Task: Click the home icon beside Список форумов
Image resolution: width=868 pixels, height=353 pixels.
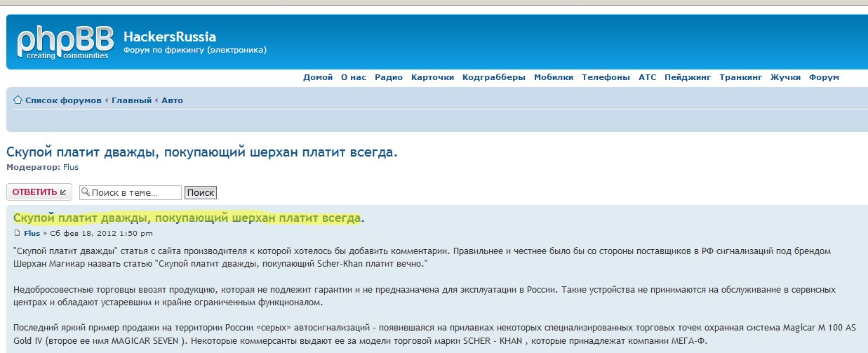Action: click(x=18, y=100)
